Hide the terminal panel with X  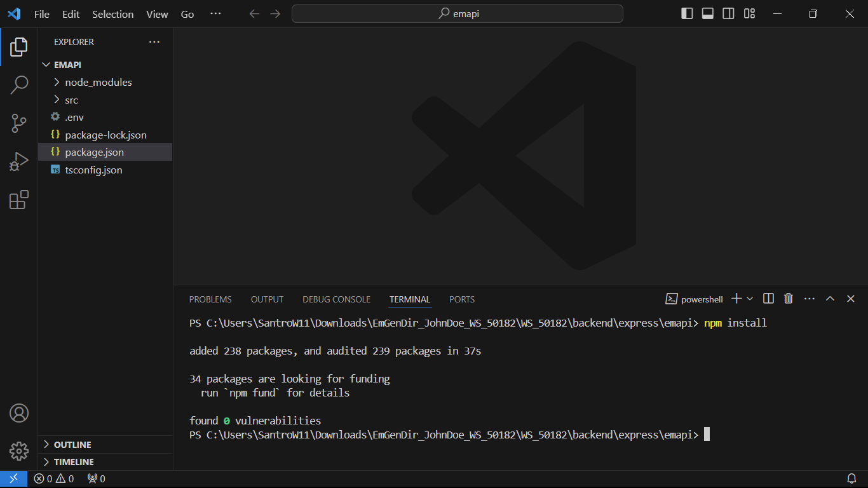tap(851, 299)
